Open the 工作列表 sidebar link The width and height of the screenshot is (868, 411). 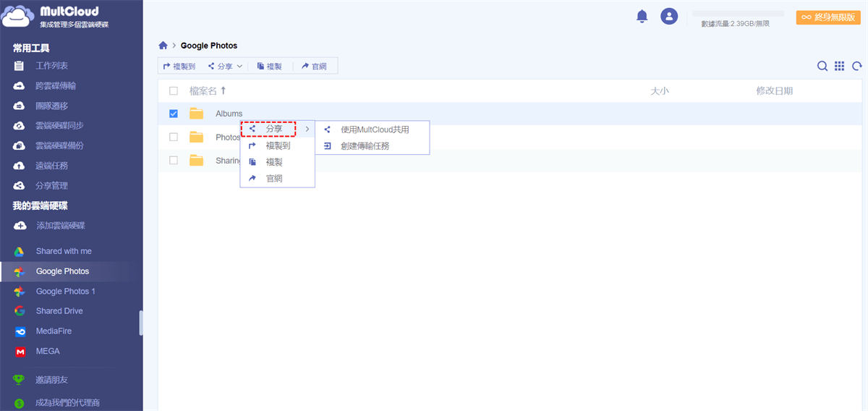(52, 66)
